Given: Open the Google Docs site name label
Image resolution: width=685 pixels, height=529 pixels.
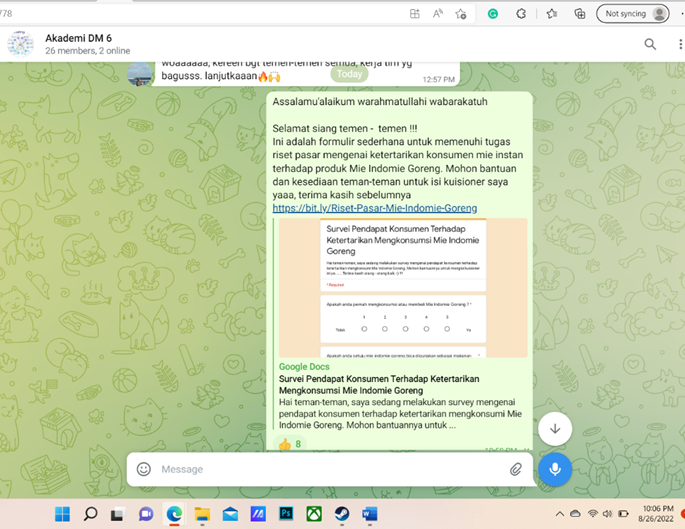Looking at the screenshot, I should (x=304, y=367).
